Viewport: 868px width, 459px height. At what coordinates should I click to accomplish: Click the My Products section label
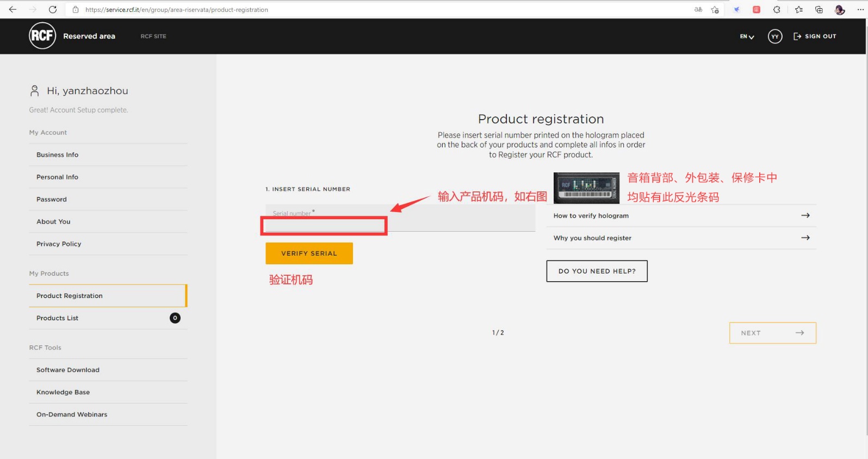[49, 274]
